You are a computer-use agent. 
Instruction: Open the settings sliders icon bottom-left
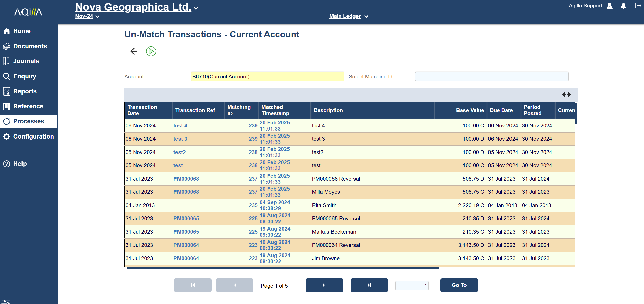pyautogui.click(x=6, y=302)
